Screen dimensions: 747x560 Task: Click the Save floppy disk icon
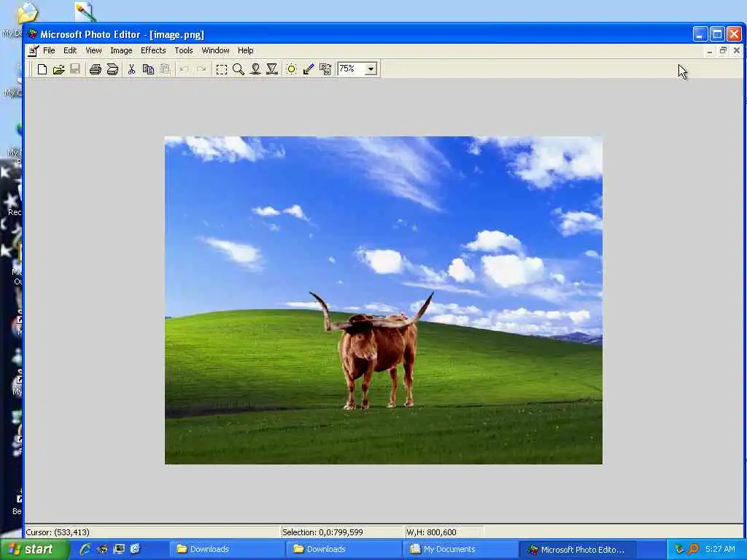click(x=75, y=69)
